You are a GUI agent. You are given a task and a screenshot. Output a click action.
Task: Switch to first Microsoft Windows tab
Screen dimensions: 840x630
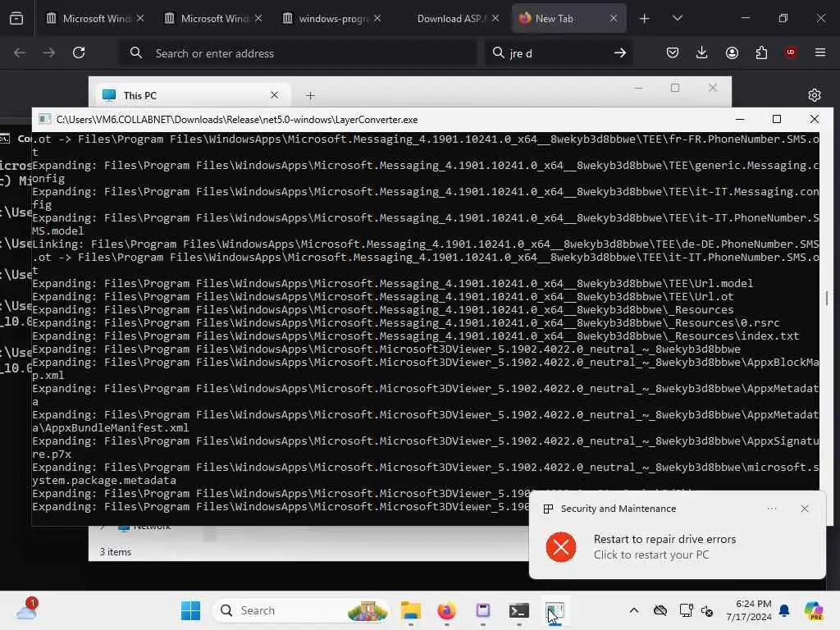tap(95, 19)
